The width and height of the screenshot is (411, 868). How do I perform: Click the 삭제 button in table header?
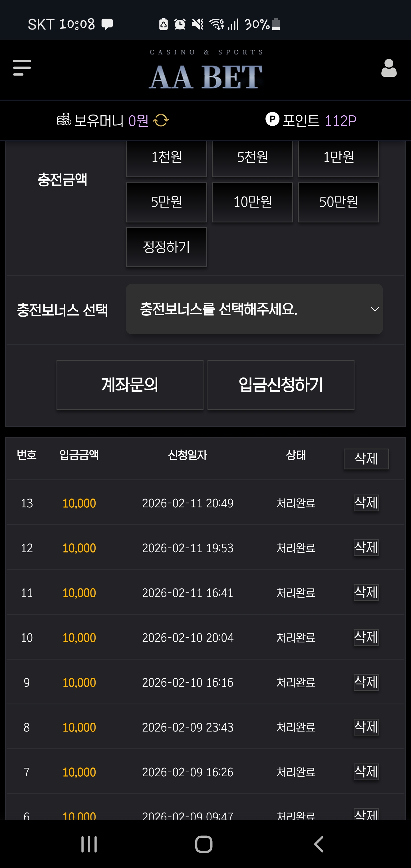366,459
